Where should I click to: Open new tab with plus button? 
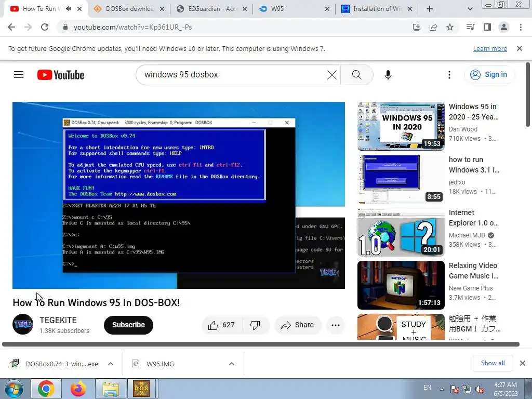point(430,9)
